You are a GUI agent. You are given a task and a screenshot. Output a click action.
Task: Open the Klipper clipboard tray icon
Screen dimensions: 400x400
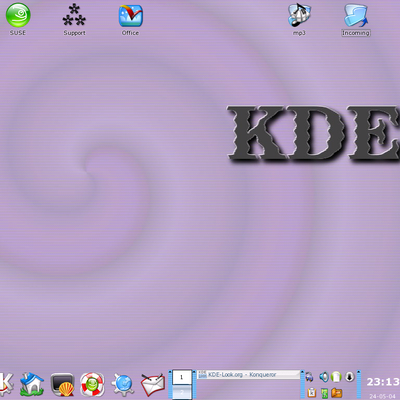pyautogui.click(x=311, y=392)
